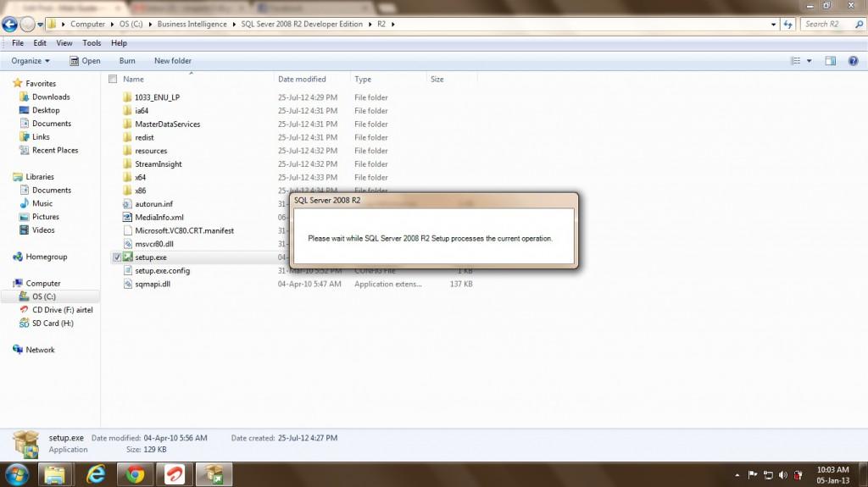Viewport: 868px width, 487px height.
Task: Select the redist folder
Action: pos(144,137)
